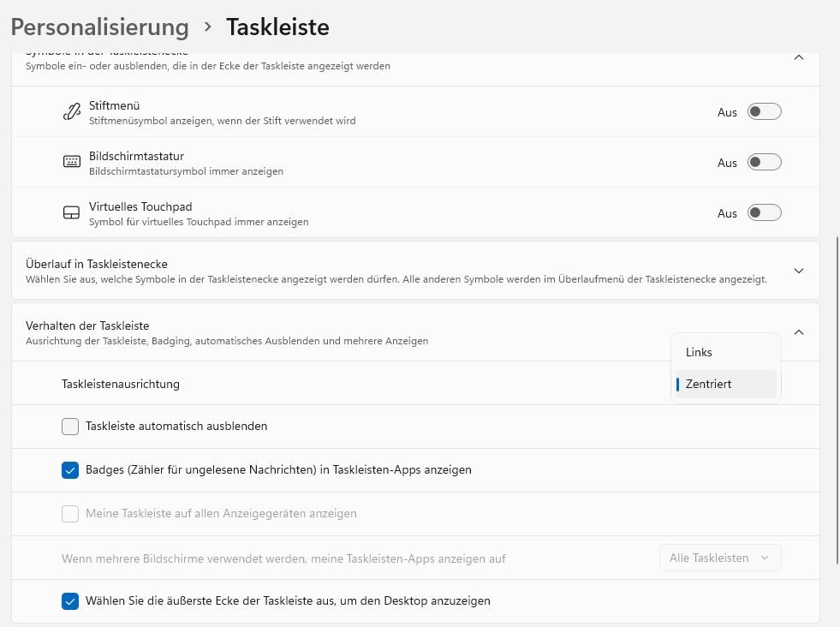Check Taskleiste automatisch ausblenden
The height and width of the screenshot is (627, 840).
click(70, 426)
